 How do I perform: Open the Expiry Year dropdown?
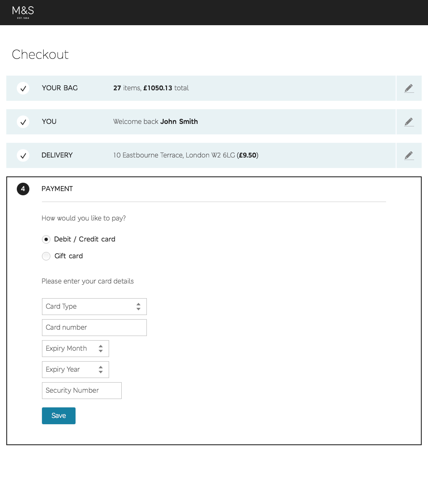tap(76, 370)
